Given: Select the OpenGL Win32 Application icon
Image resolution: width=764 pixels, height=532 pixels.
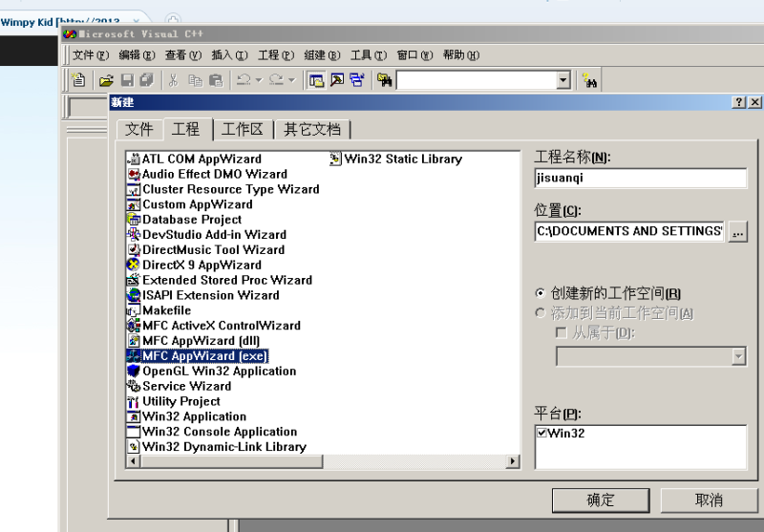Looking at the screenshot, I should (x=133, y=371).
